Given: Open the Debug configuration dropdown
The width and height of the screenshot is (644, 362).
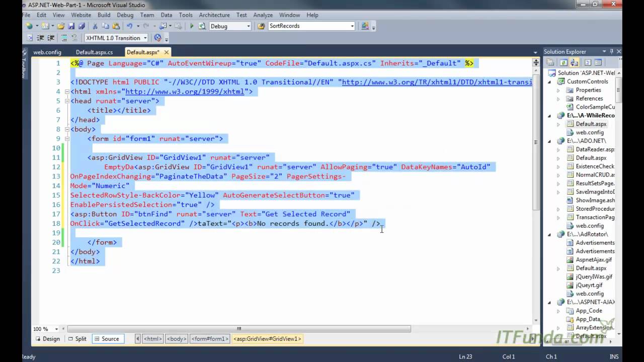Looking at the screenshot, I should 248,26.
